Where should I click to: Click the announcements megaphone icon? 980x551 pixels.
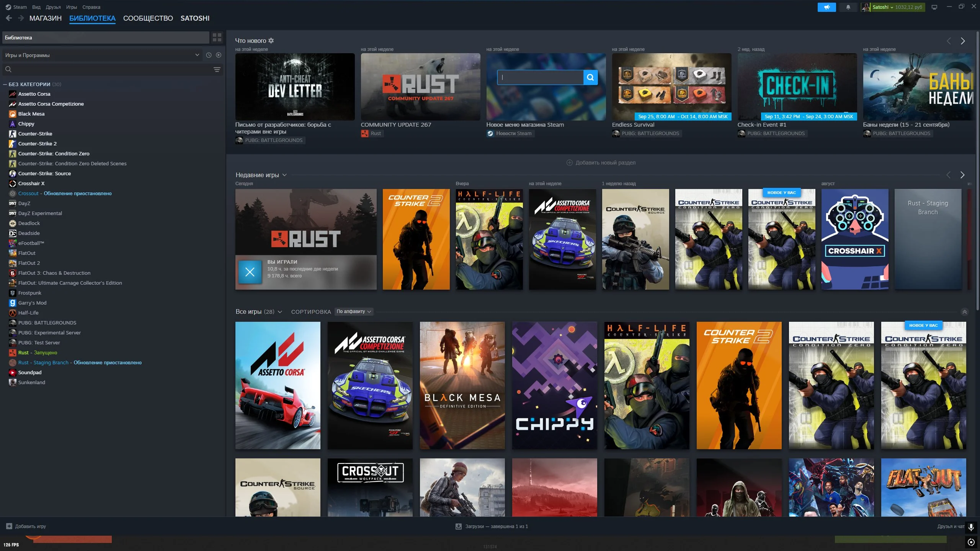pos(826,7)
